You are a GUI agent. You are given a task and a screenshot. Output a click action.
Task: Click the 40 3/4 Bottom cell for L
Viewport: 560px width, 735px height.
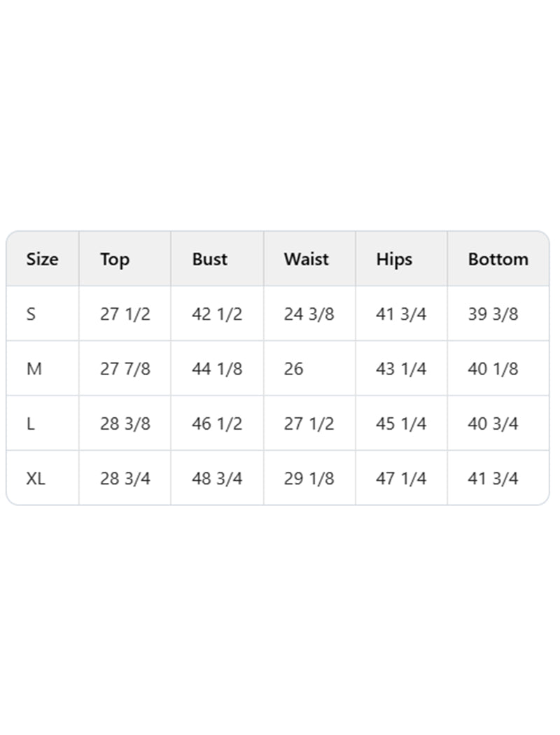click(493, 423)
